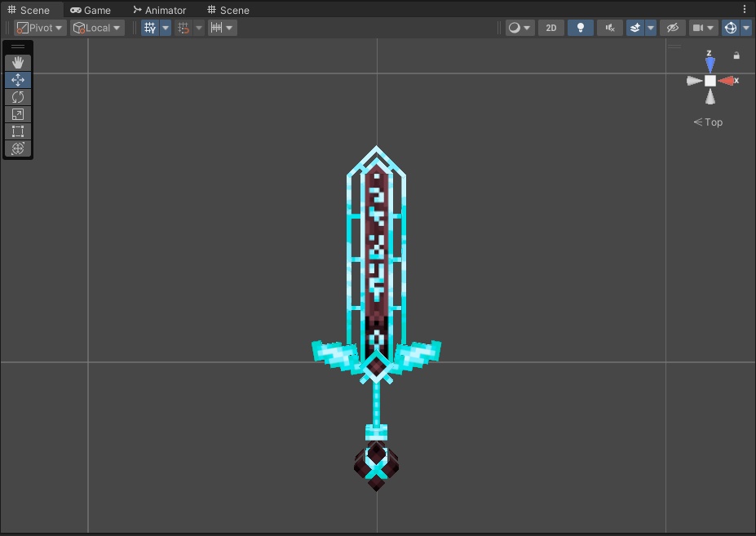Switch to the Game tab
756x536 pixels.
coord(91,10)
